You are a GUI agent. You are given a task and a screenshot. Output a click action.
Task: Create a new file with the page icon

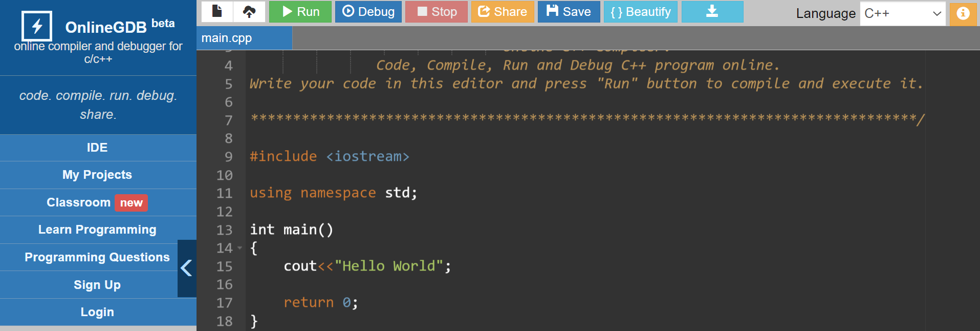pyautogui.click(x=217, y=11)
